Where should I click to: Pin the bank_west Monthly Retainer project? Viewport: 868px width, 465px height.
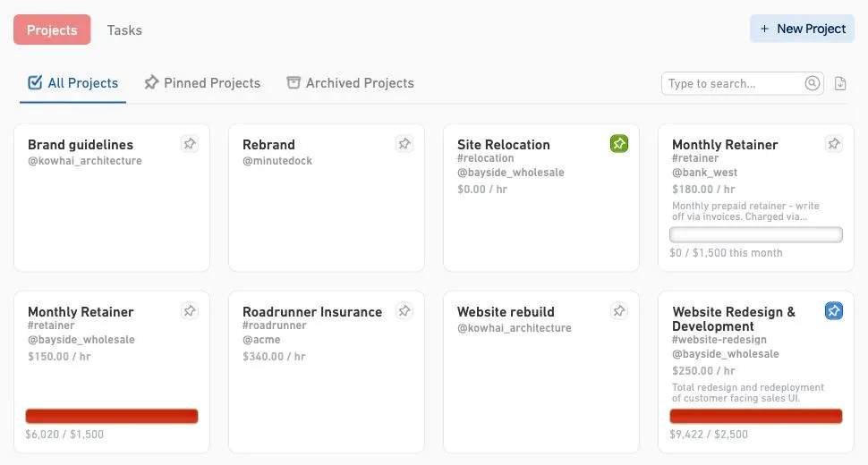(834, 144)
